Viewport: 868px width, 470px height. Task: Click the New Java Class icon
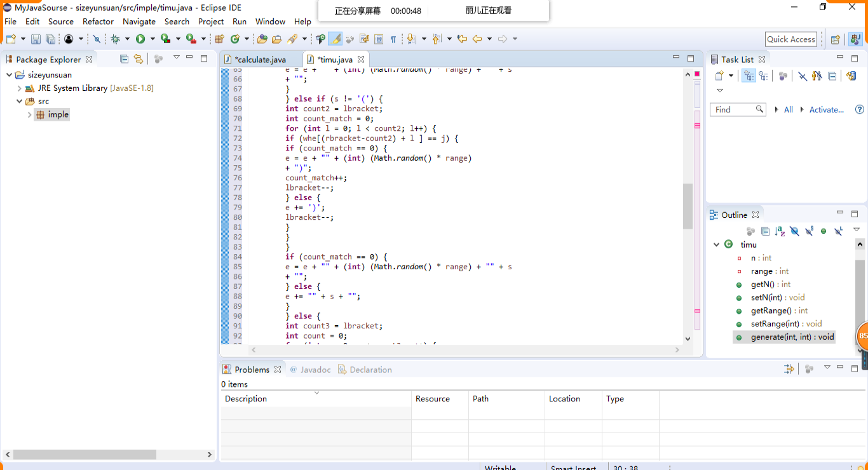pyautogui.click(x=235, y=39)
